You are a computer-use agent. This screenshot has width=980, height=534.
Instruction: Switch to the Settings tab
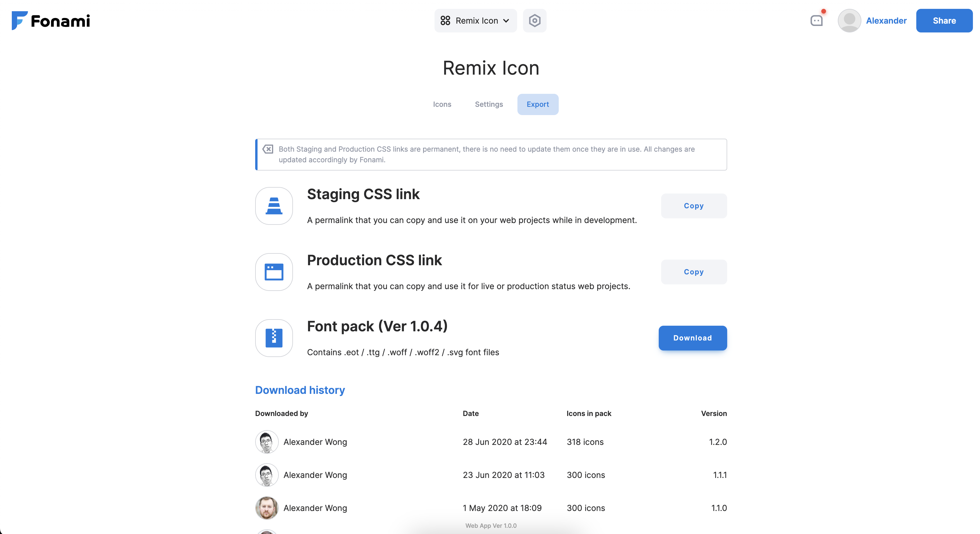489,104
